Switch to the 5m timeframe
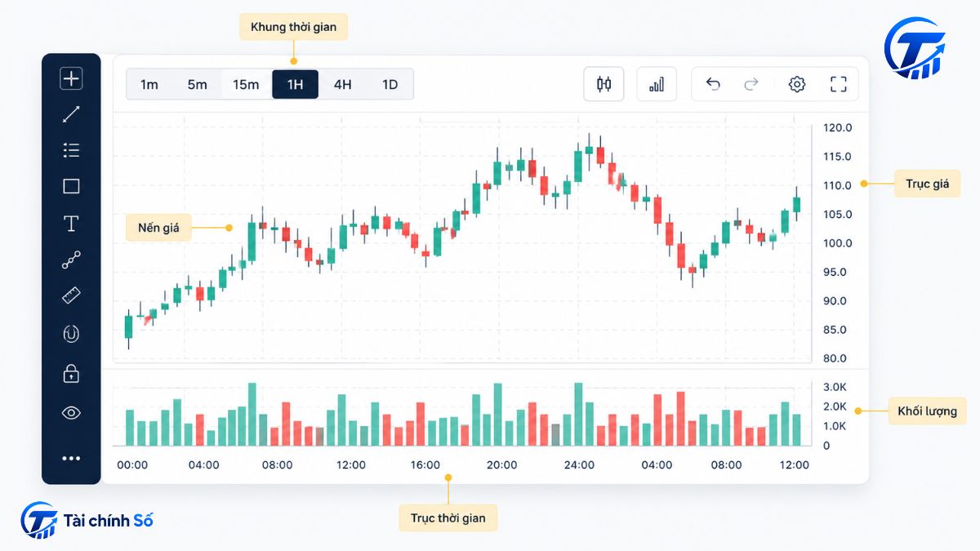Viewport: 980px width, 551px height. pyautogui.click(x=198, y=84)
